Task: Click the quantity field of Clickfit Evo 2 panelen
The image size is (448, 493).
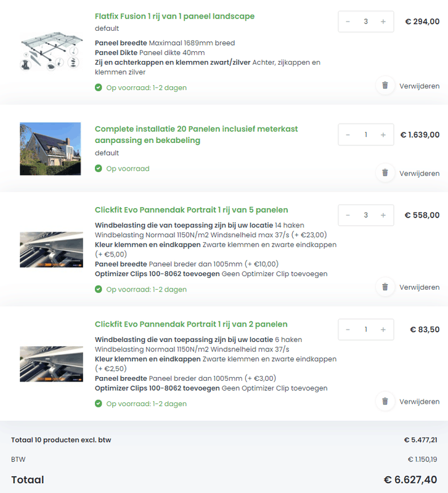Action: [365, 329]
